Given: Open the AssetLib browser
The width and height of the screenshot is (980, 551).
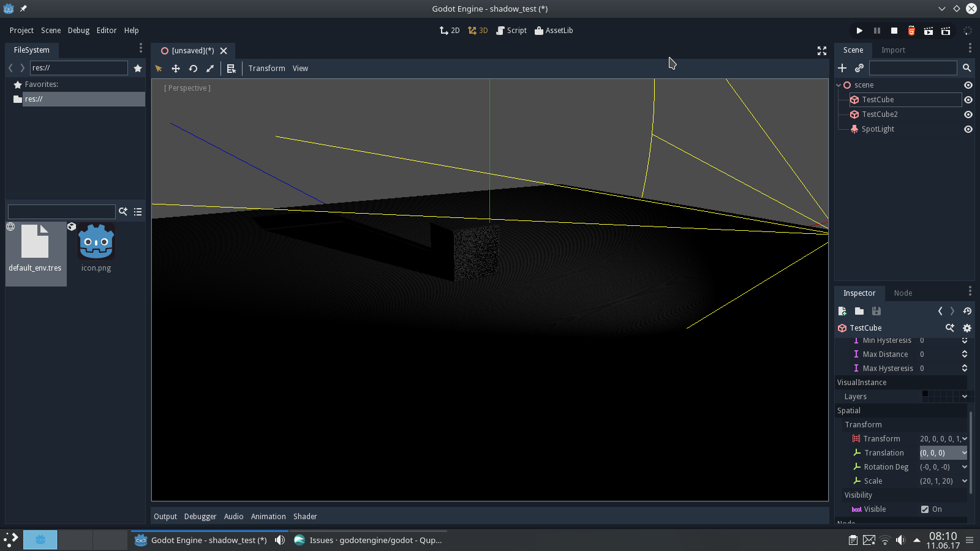Looking at the screenshot, I should 553,30.
